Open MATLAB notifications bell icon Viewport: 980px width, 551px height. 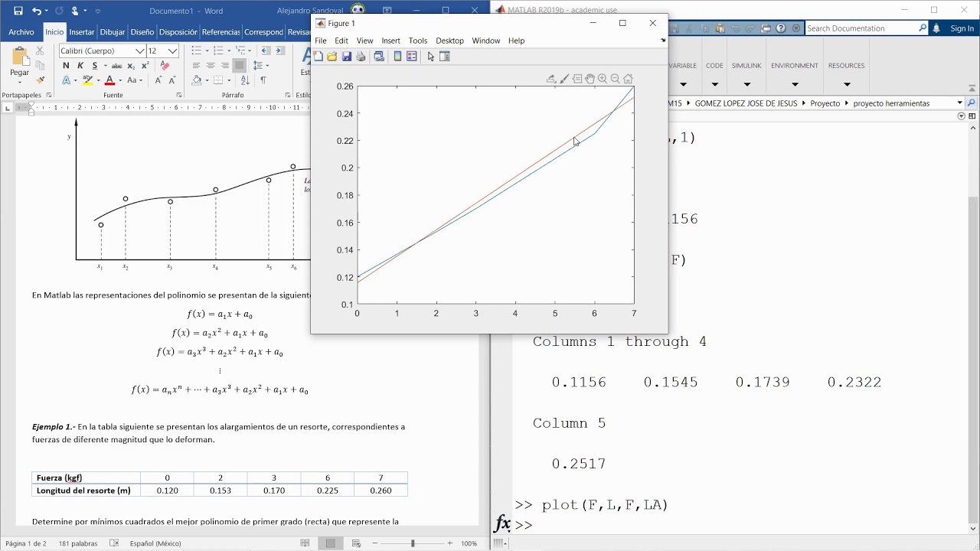936,28
